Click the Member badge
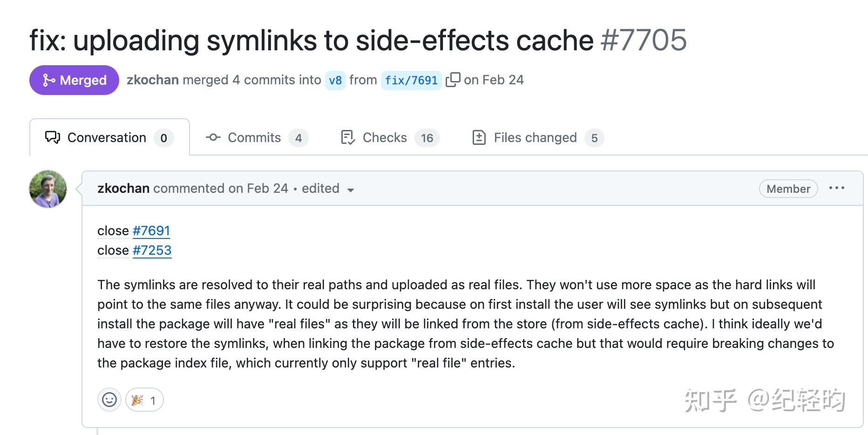 click(x=788, y=189)
